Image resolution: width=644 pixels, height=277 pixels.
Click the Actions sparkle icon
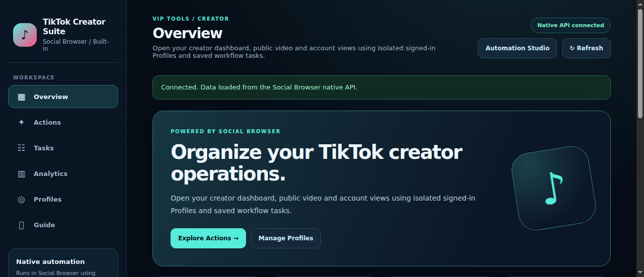click(x=21, y=123)
